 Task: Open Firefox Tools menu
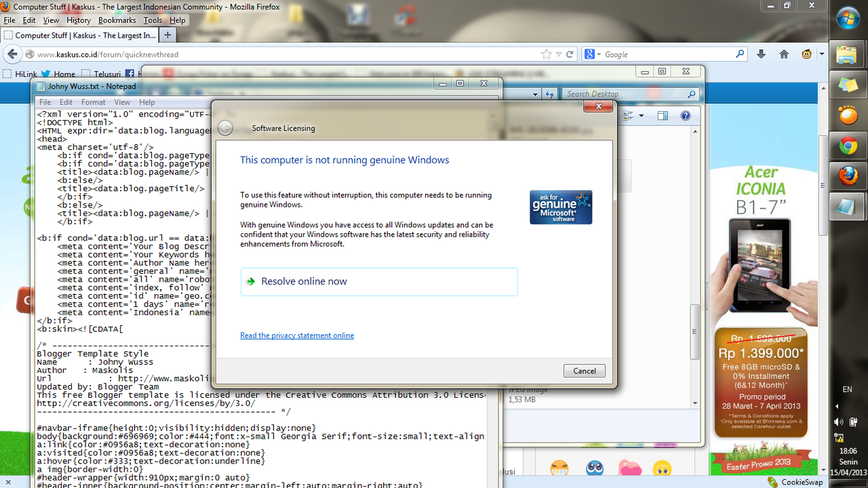point(153,20)
